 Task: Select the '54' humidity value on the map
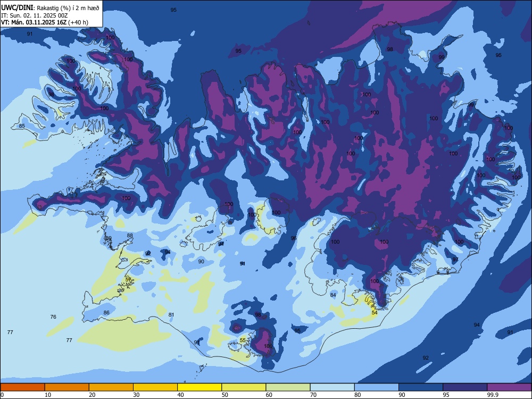point(375,312)
